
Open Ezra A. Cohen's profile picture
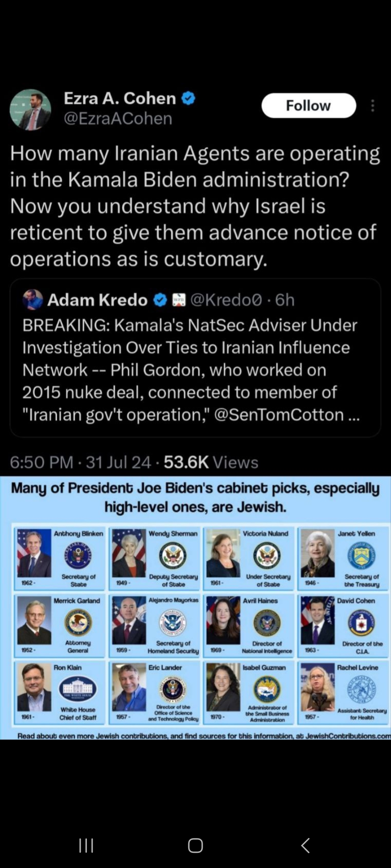coord(30,110)
